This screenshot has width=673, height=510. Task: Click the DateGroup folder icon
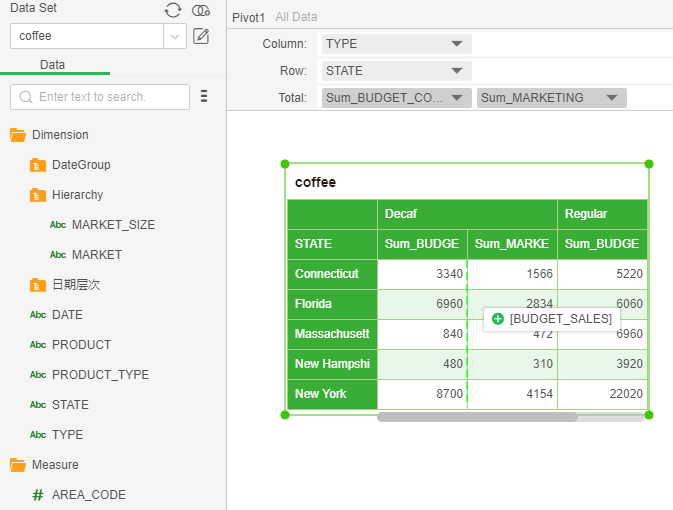click(38, 165)
